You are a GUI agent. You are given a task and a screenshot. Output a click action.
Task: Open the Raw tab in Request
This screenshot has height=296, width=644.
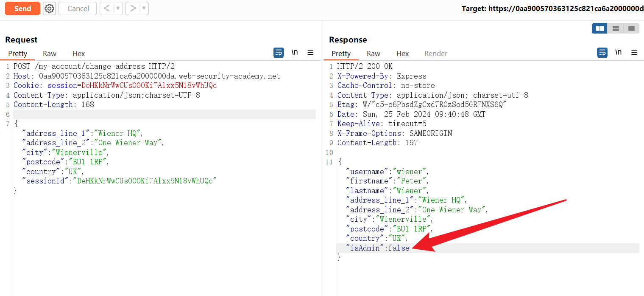pyautogui.click(x=50, y=54)
